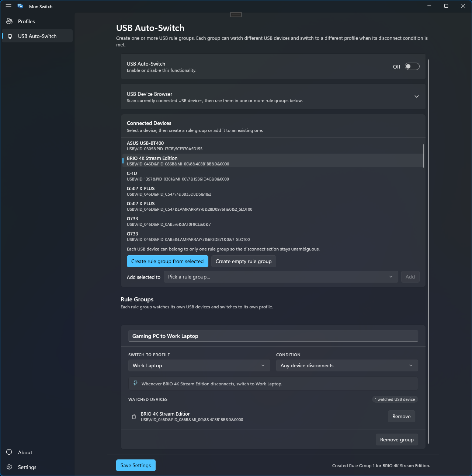Image resolution: width=472 pixels, height=476 pixels.
Task: Click the USB icon beside watched BRIO device
Action: point(134,417)
